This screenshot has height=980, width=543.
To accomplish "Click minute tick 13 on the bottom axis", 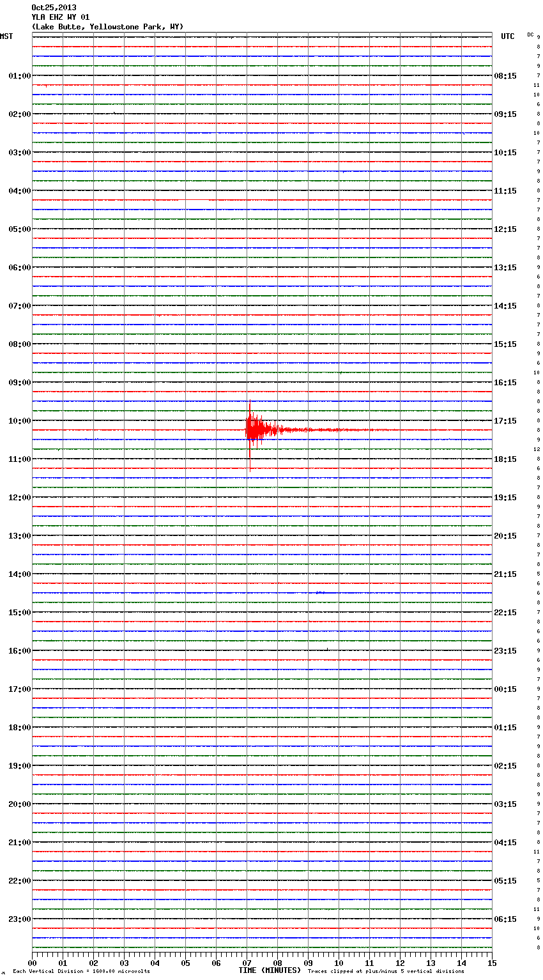I will pos(431,963).
